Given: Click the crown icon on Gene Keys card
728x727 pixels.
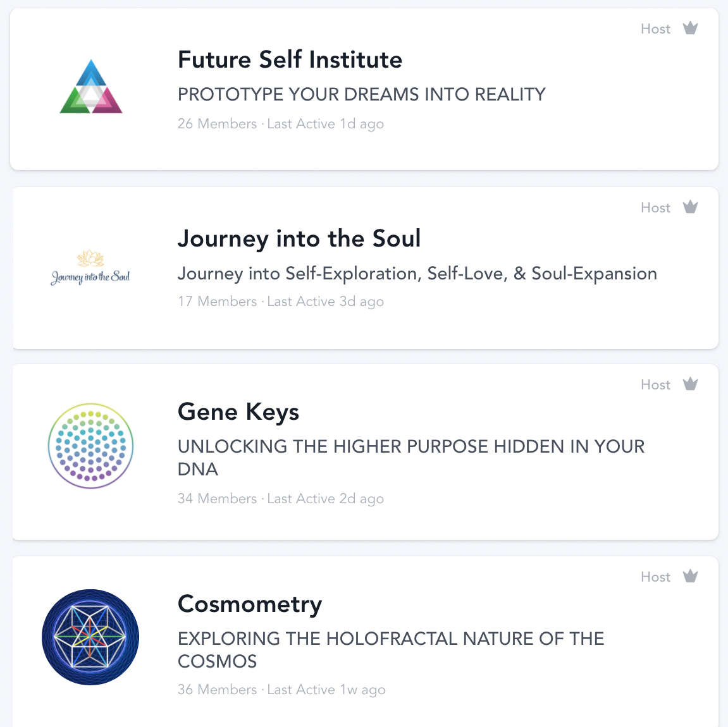Looking at the screenshot, I should [x=691, y=384].
